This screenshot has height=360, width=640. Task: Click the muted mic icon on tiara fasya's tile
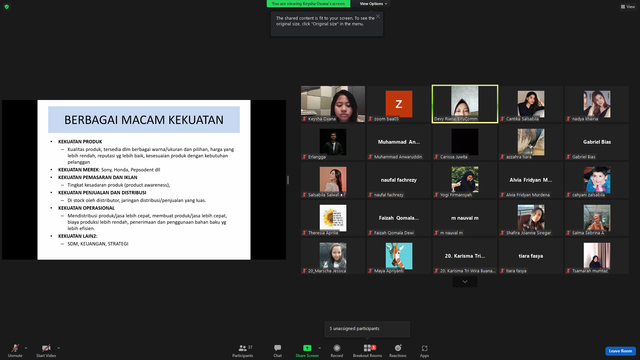[502, 271]
